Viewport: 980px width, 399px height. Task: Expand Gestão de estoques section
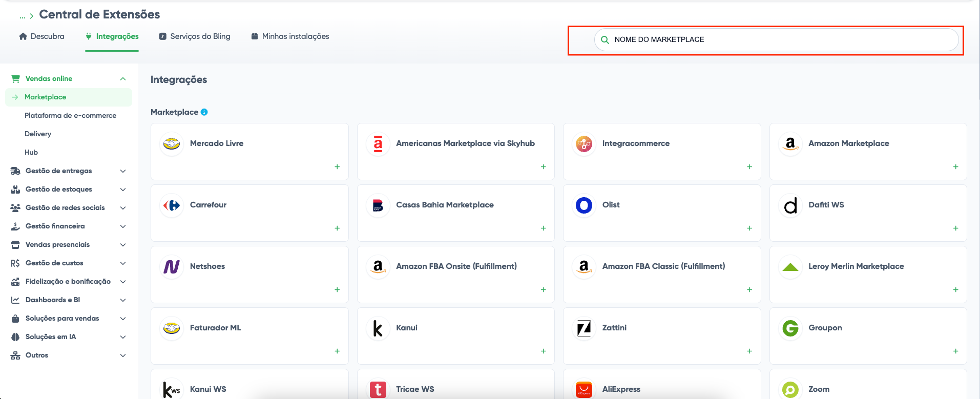coord(123,190)
